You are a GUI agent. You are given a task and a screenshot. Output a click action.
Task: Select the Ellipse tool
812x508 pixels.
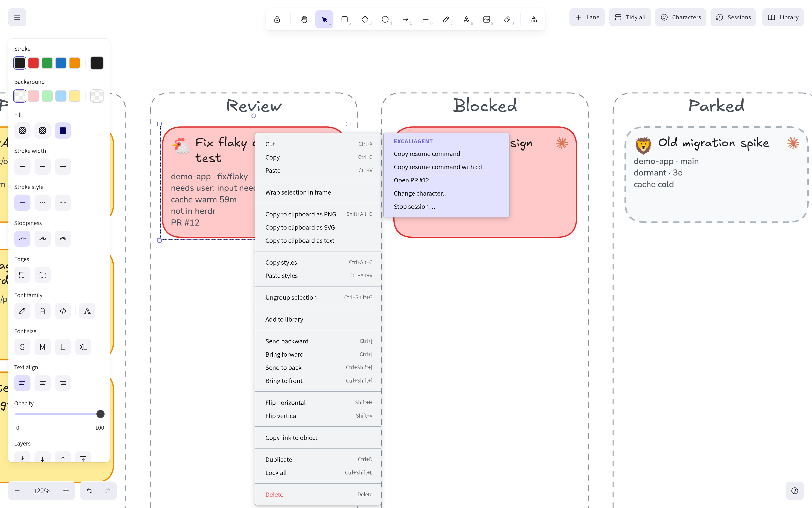click(x=385, y=19)
